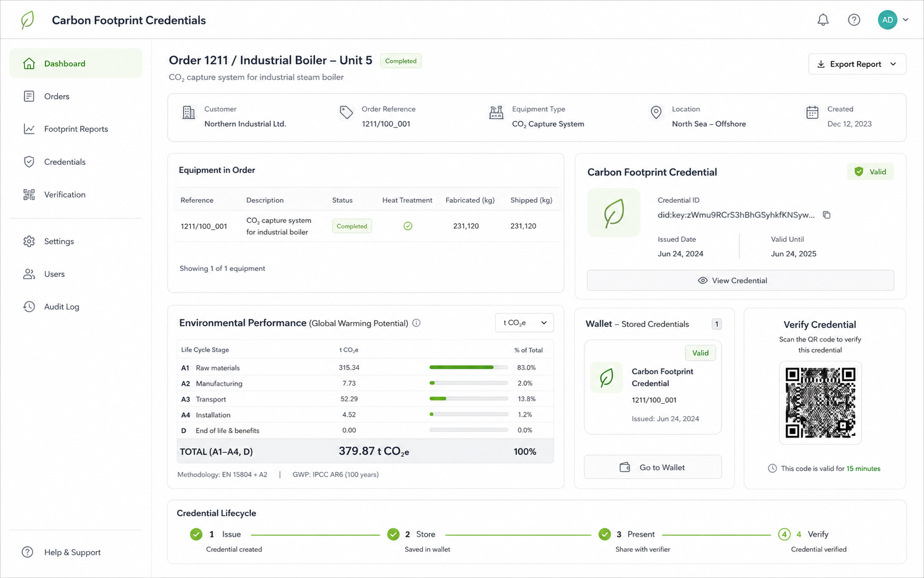Copy the credential ID with copy icon
The image size is (924, 578).
click(826, 215)
